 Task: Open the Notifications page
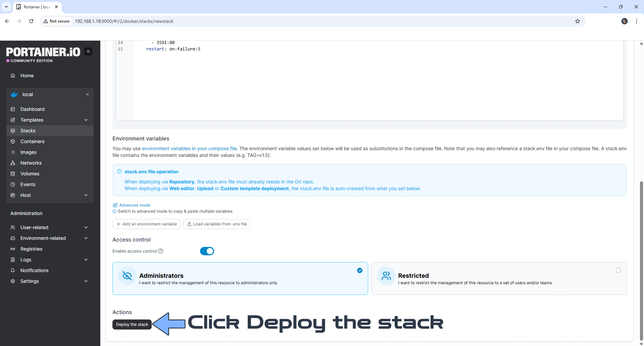[x=34, y=270]
